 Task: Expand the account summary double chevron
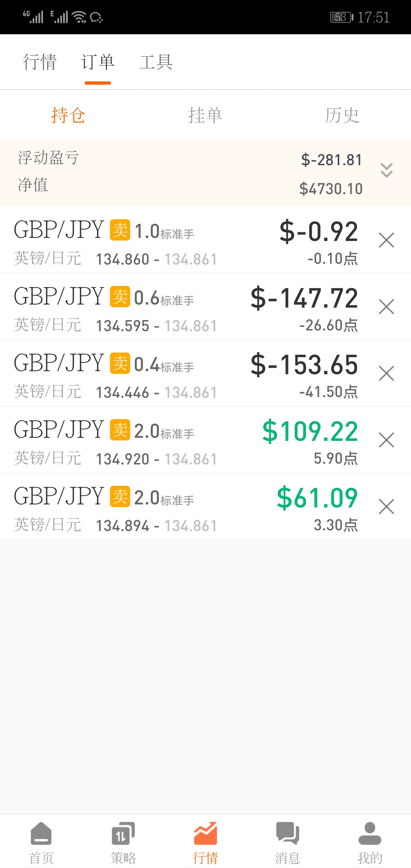tap(386, 170)
